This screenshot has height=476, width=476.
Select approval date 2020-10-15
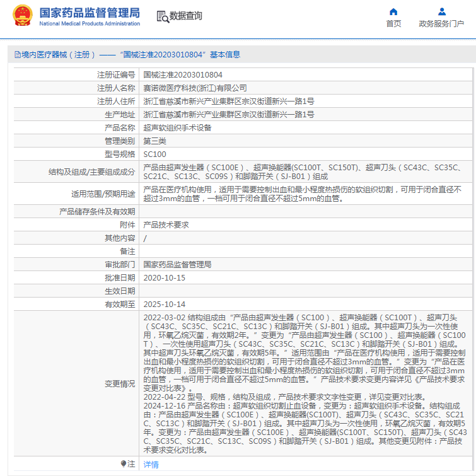pos(164,278)
